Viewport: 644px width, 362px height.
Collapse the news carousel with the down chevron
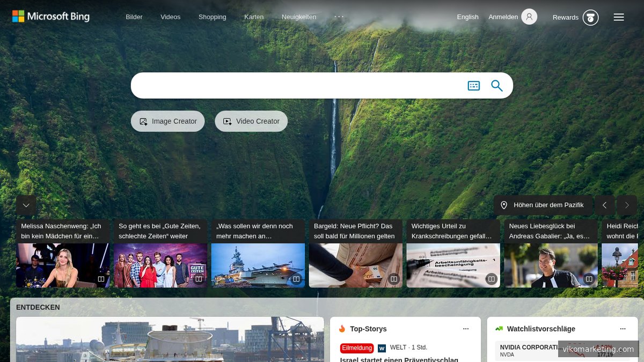[x=26, y=205]
